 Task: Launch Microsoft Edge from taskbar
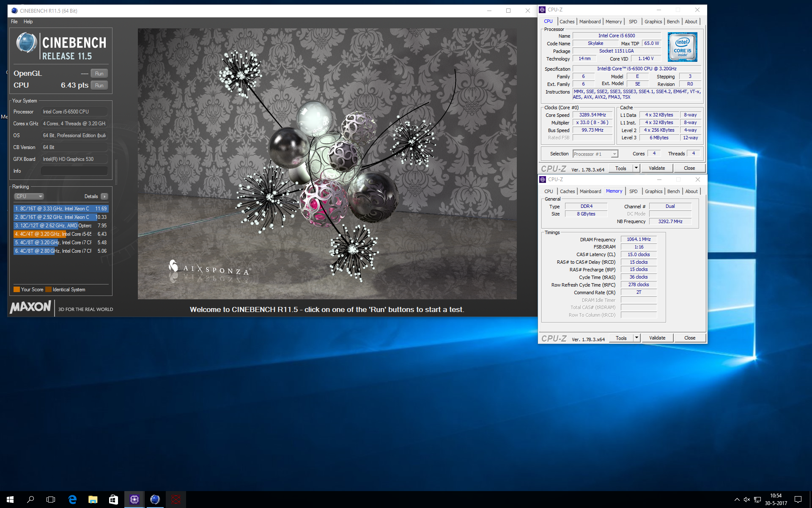(72, 500)
